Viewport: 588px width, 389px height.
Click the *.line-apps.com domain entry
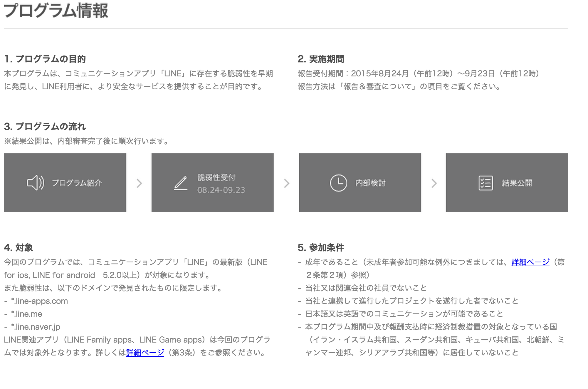[x=39, y=301]
